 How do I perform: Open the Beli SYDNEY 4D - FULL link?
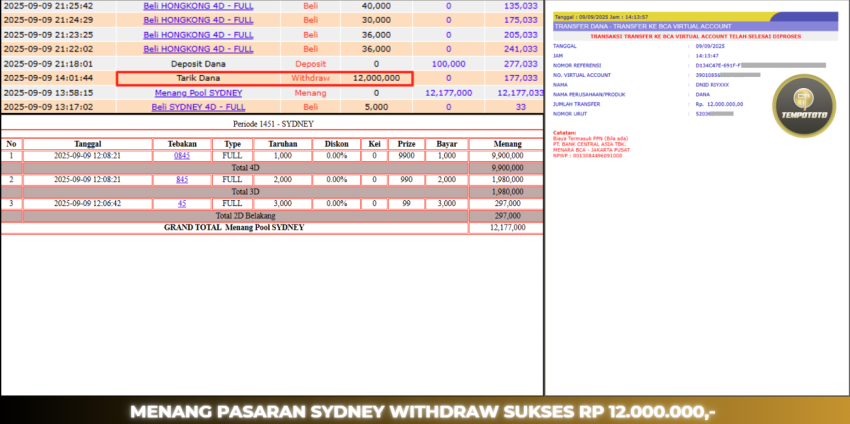coord(198,107)
